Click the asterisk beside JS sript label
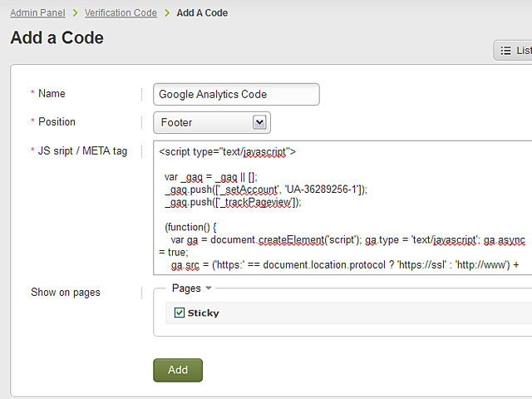Screen dimensions: 532x399 pyautogui.click(x=32, y=150)
